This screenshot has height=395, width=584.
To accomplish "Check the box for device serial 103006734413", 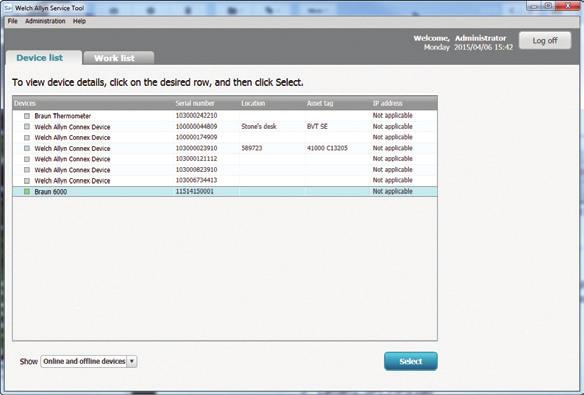I will point(27,181).
